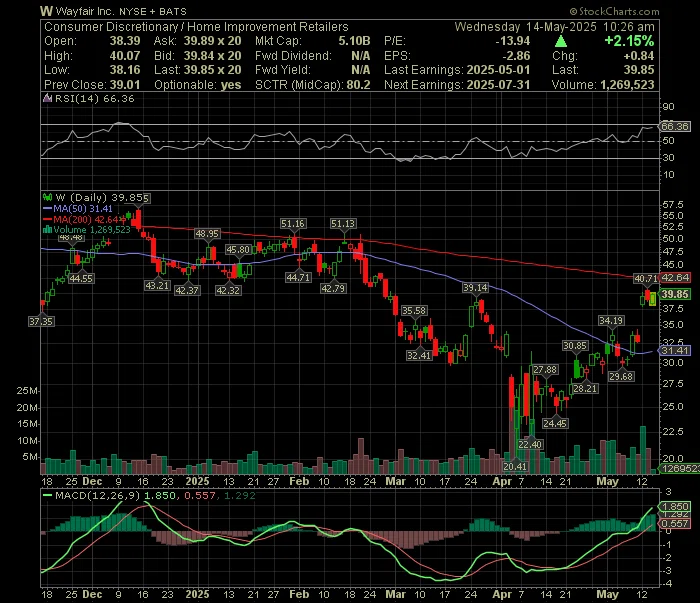Click the 44.71 low price label
Viewport: 700px width, 603px height.
[x=298, y=278]
